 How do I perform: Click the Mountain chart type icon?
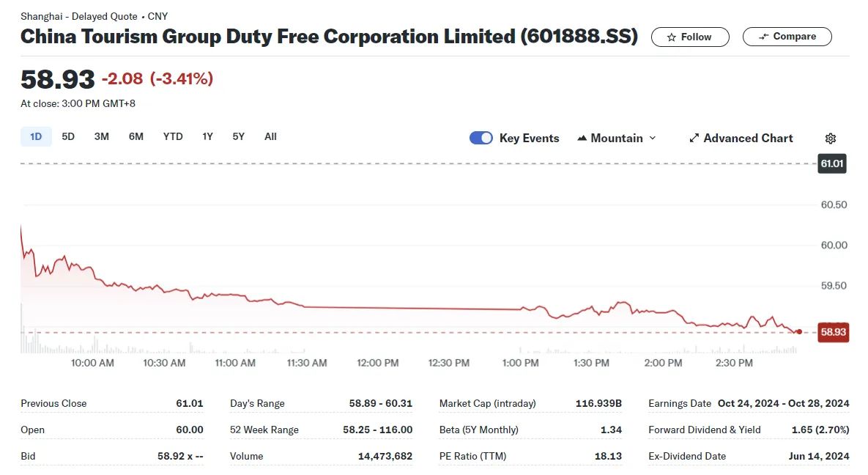tap(582, 138)
